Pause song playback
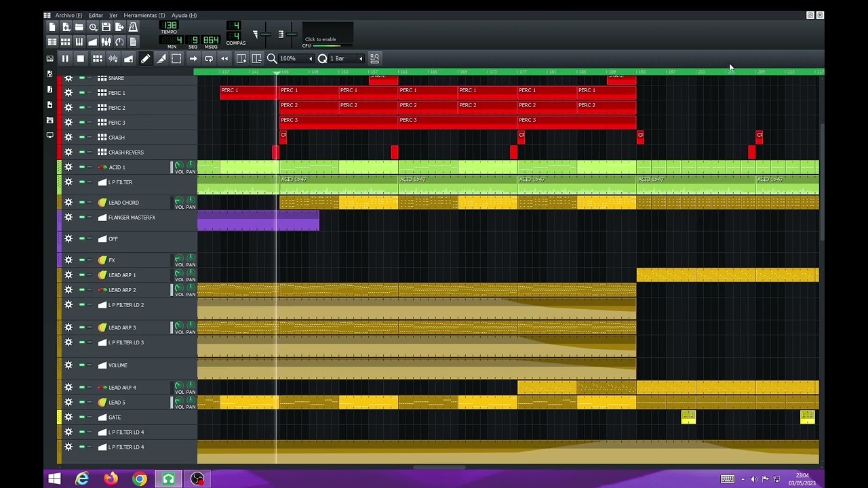The image size is (868, 488). point(65,59)
